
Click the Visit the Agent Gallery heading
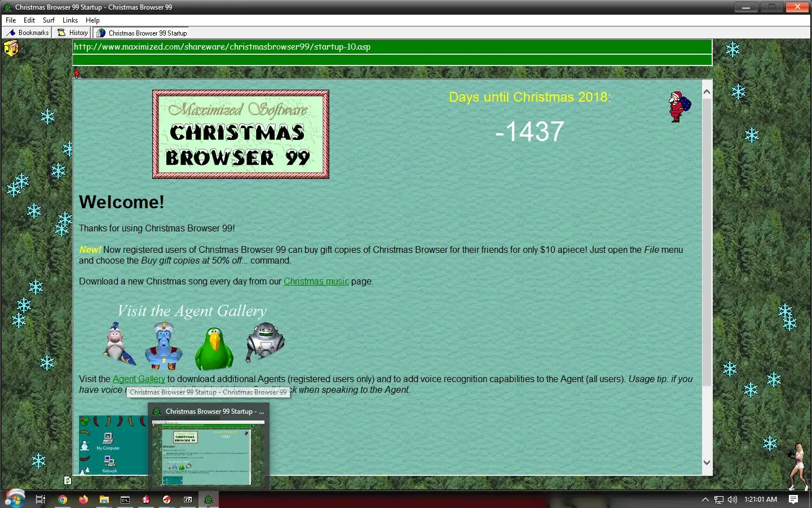(192, 311)
